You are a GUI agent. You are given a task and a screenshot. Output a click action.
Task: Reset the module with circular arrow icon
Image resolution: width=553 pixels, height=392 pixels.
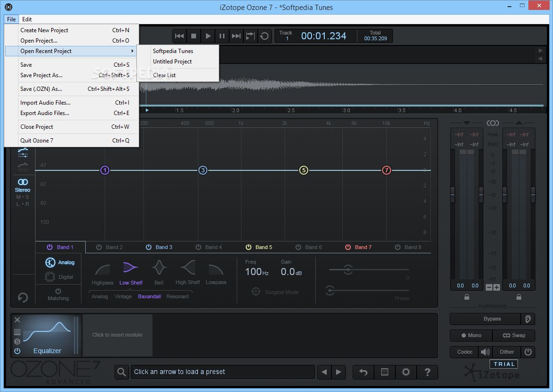23,297
